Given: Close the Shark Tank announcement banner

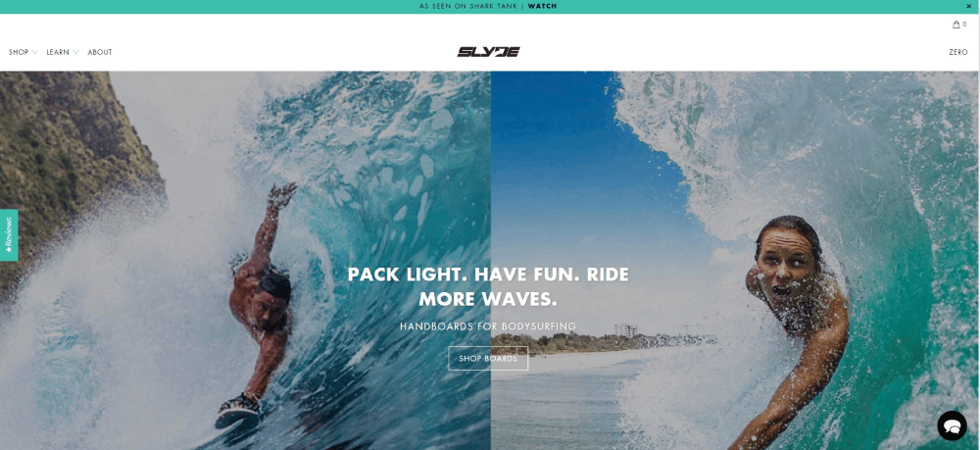Looking at the screenshot, I should point(969,6).
